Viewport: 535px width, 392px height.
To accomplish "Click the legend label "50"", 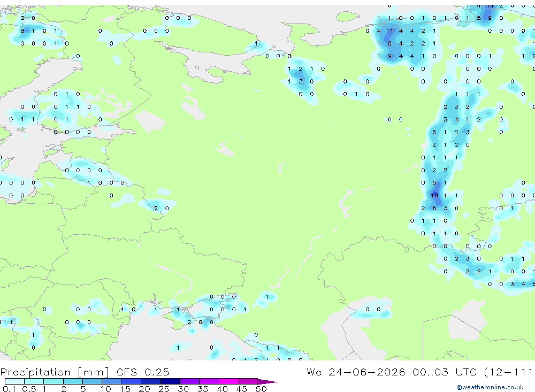I will coord(261,389).
